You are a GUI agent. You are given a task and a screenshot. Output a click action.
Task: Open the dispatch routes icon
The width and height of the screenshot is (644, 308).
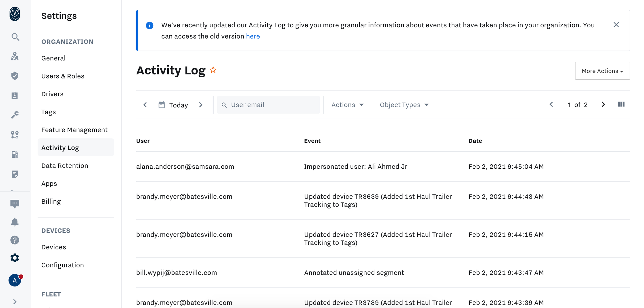tap(15, 135)
